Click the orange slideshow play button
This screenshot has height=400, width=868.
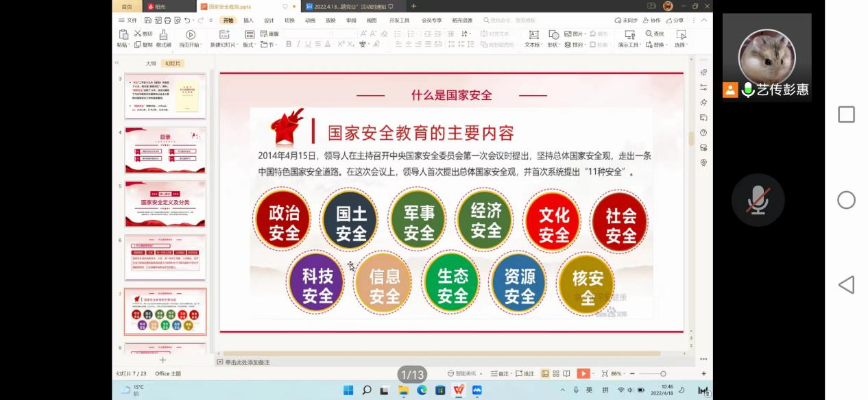pyautogui.click(x=583, y=373)
